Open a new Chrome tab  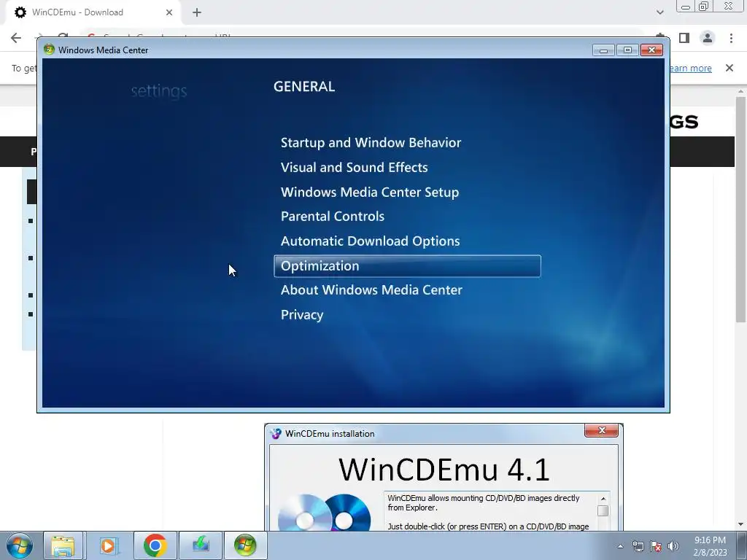click(197, 12)
